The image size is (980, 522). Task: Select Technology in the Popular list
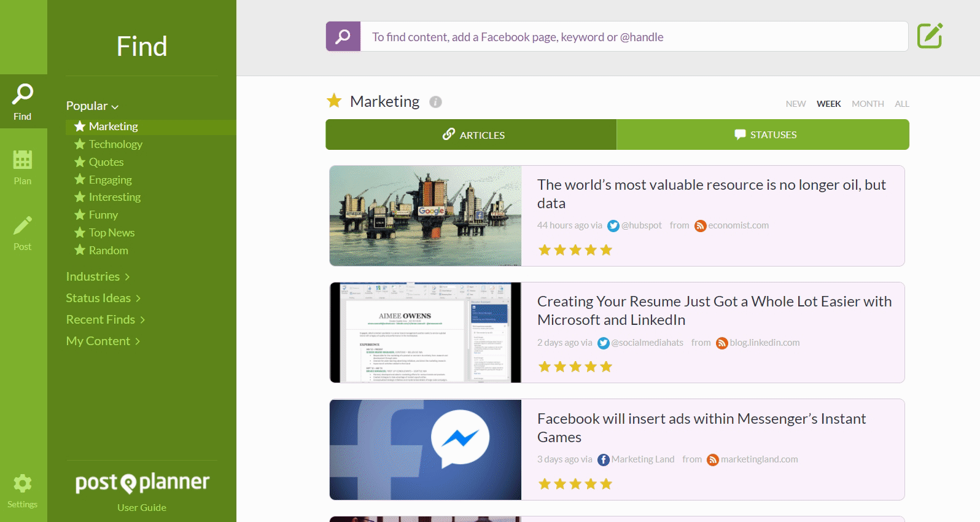[x=108, y=144]
